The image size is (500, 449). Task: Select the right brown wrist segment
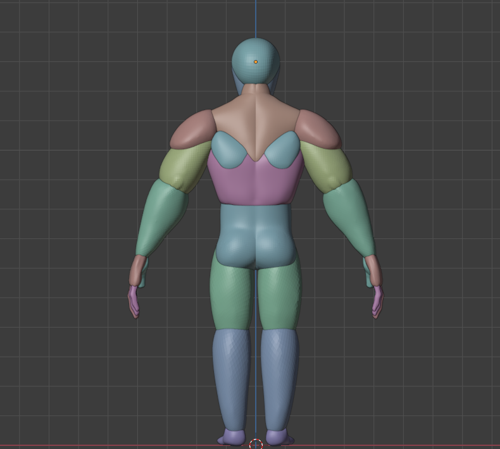[374, 271]
